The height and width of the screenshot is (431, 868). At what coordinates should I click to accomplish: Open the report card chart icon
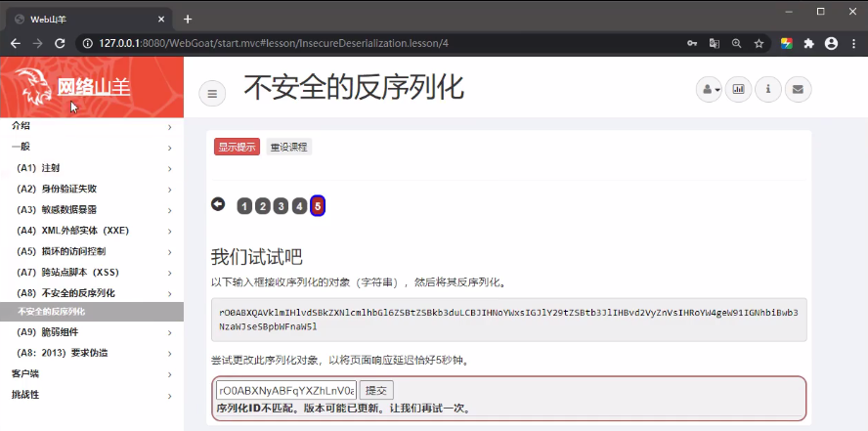pos(738,89)
